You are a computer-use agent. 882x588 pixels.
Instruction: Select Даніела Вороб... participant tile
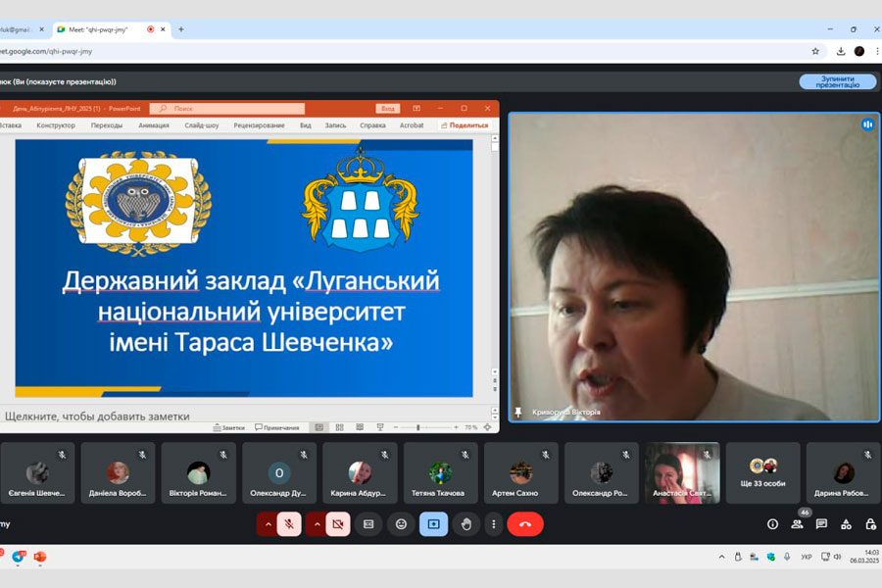pos(118,472)
